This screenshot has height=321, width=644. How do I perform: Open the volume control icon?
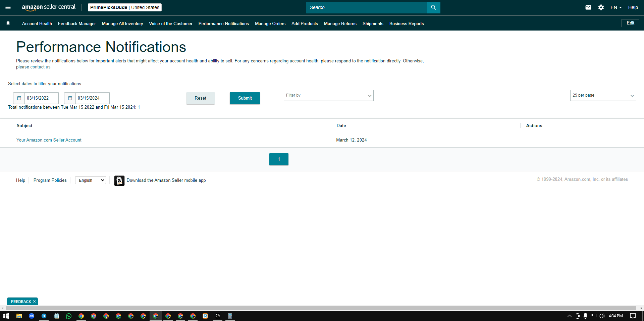pos(602,316)
